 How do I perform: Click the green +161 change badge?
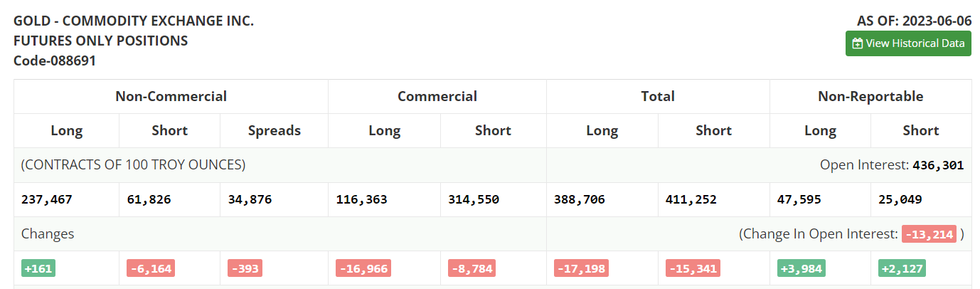[38, 268]
